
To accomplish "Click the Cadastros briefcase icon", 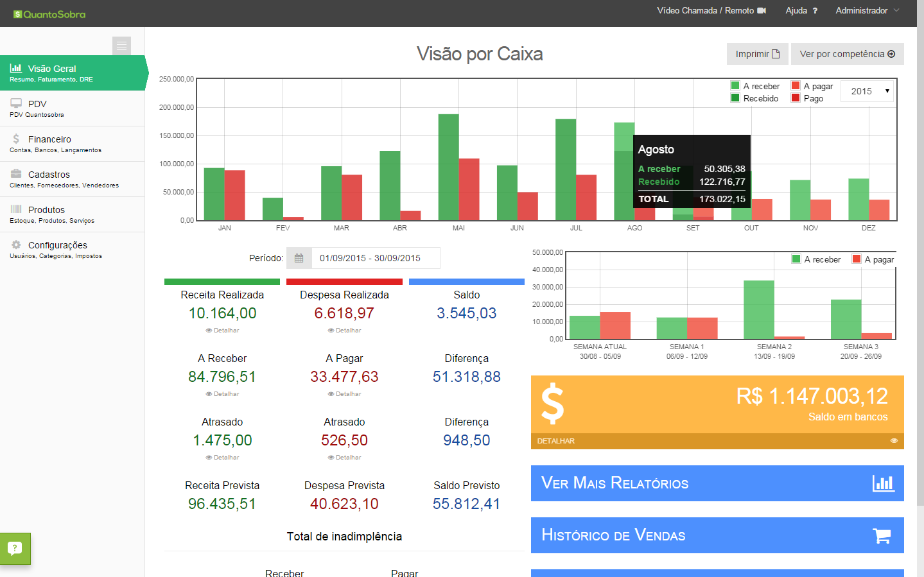I will click(x=16, y=174).
